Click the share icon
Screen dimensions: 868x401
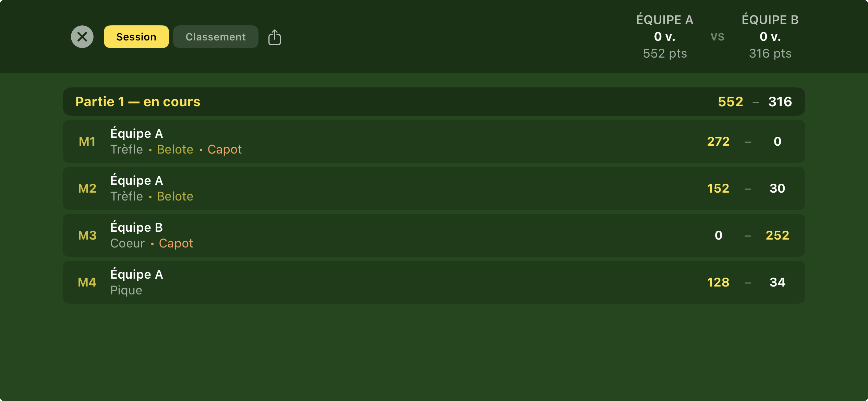[x=275, y=37]
